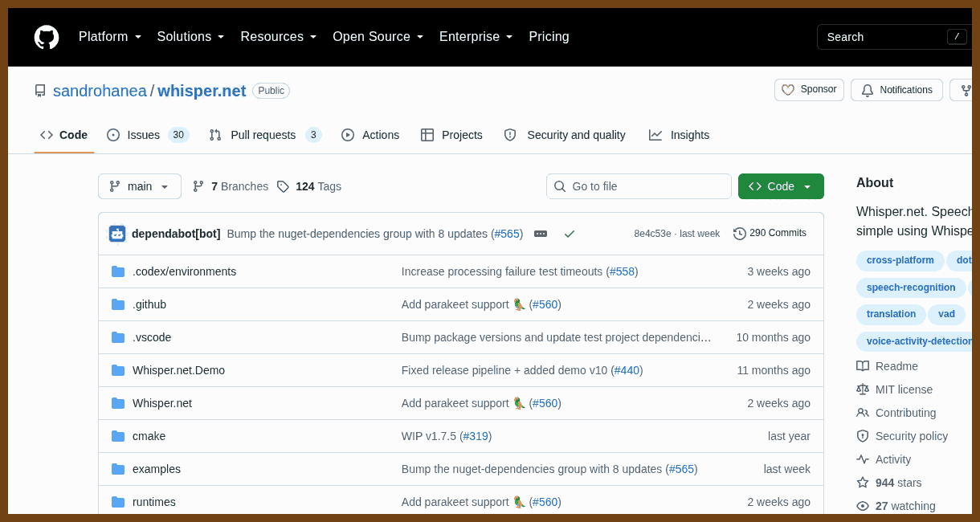Open 'Bump package versions' commit message

click(557, 337)
